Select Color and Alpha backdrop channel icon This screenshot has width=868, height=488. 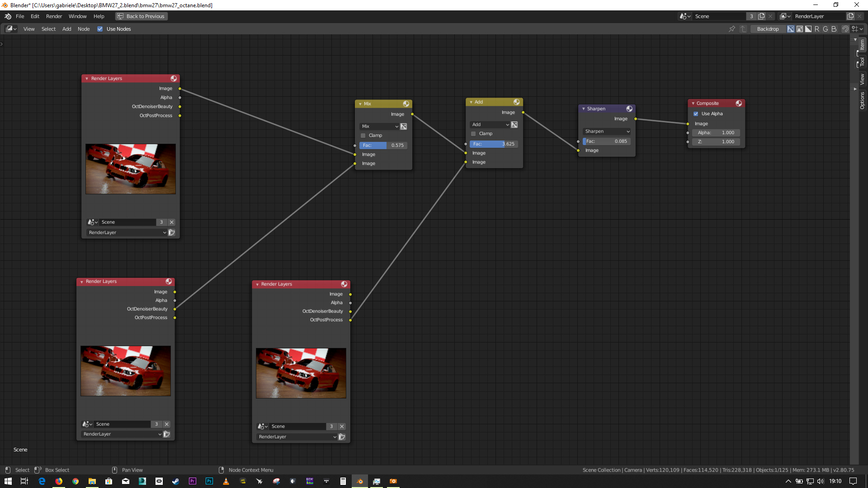791,29
